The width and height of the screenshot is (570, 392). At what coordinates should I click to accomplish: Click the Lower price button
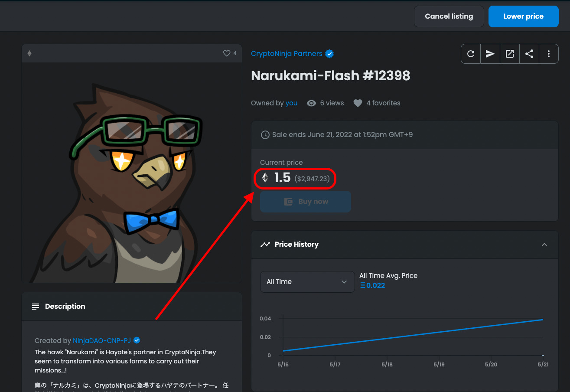tap(524, 16)
